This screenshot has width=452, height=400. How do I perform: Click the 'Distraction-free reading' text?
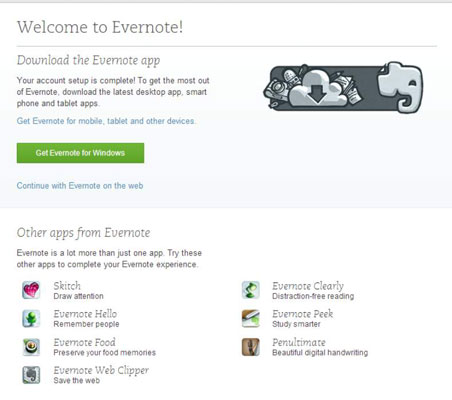(313, 296)
